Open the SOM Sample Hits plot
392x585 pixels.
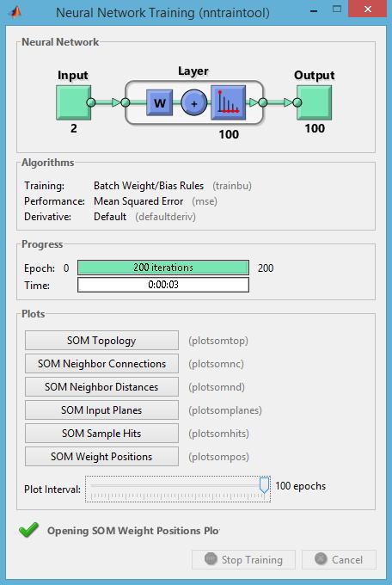pyautogui.click(x=101, y=433)
